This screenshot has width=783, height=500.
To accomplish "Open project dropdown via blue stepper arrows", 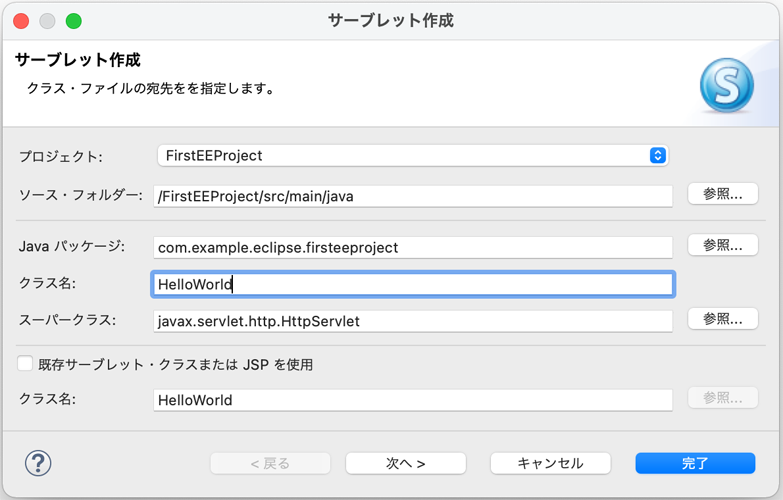I will tap(658, 155).
